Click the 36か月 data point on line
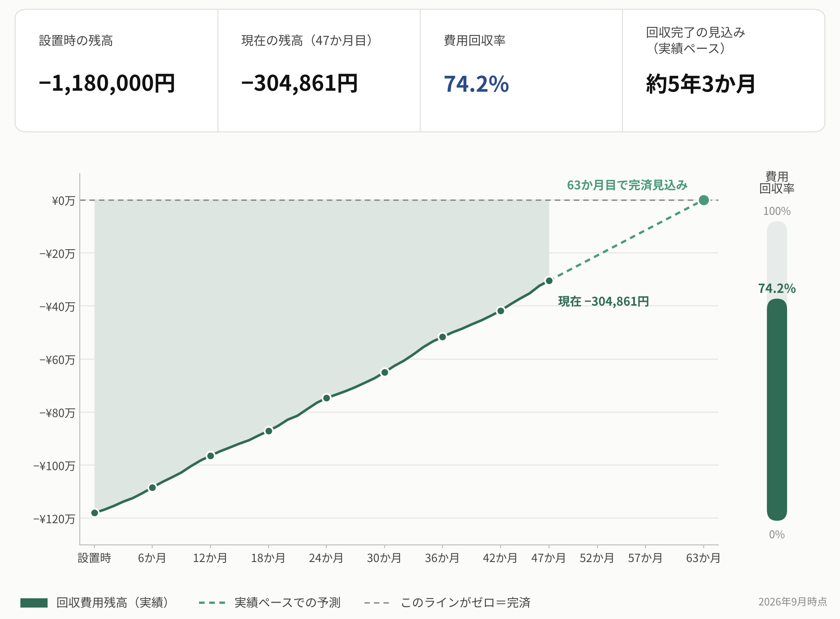Screen dimensions: 840x619 (442, 337)
